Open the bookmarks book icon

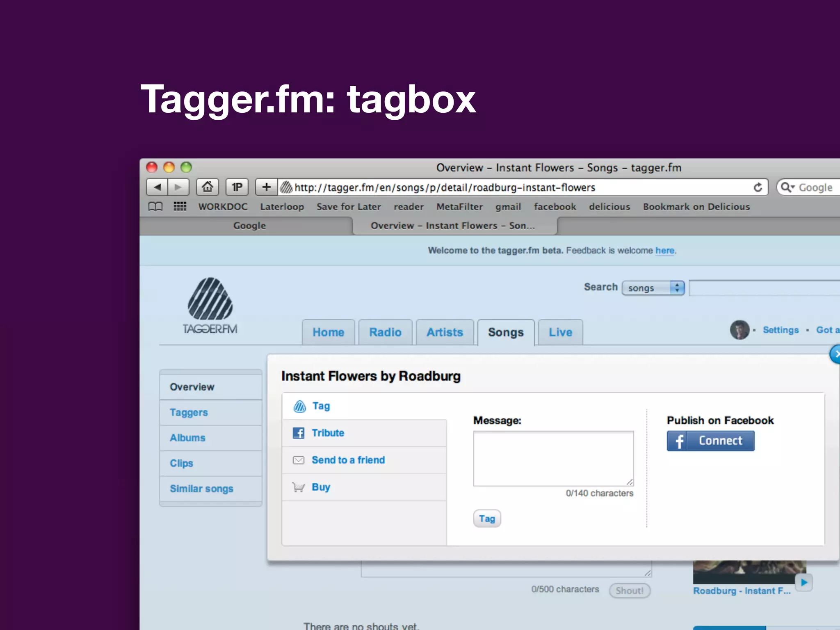coord(155,206)
